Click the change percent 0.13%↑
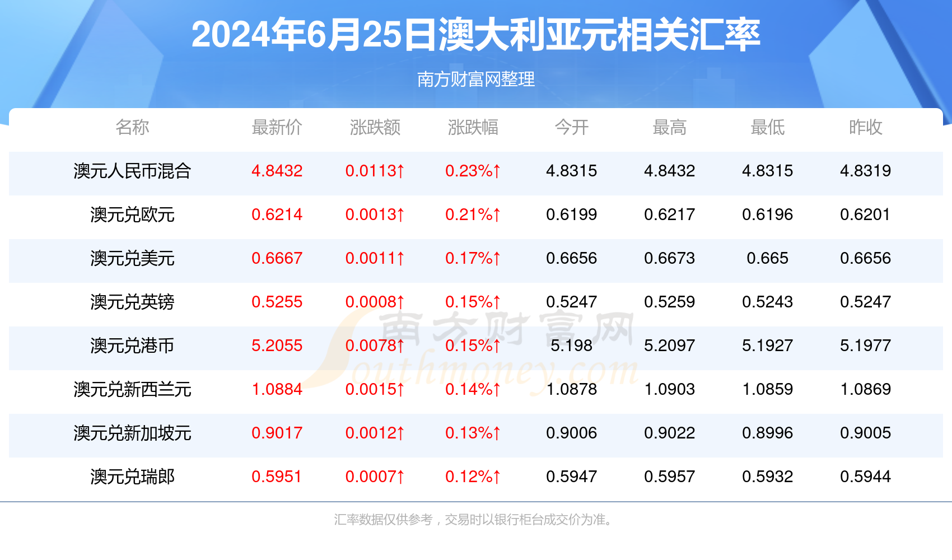The image size is (952, 560). 473,433
